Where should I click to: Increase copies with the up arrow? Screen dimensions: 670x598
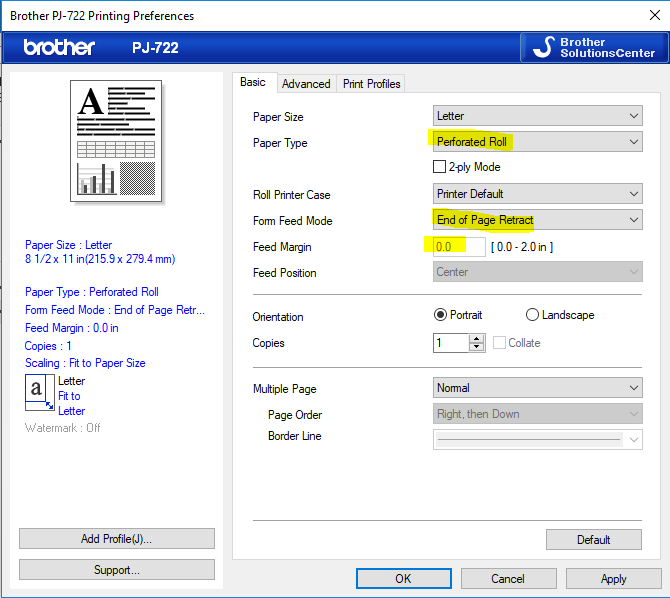coord(476,339)
